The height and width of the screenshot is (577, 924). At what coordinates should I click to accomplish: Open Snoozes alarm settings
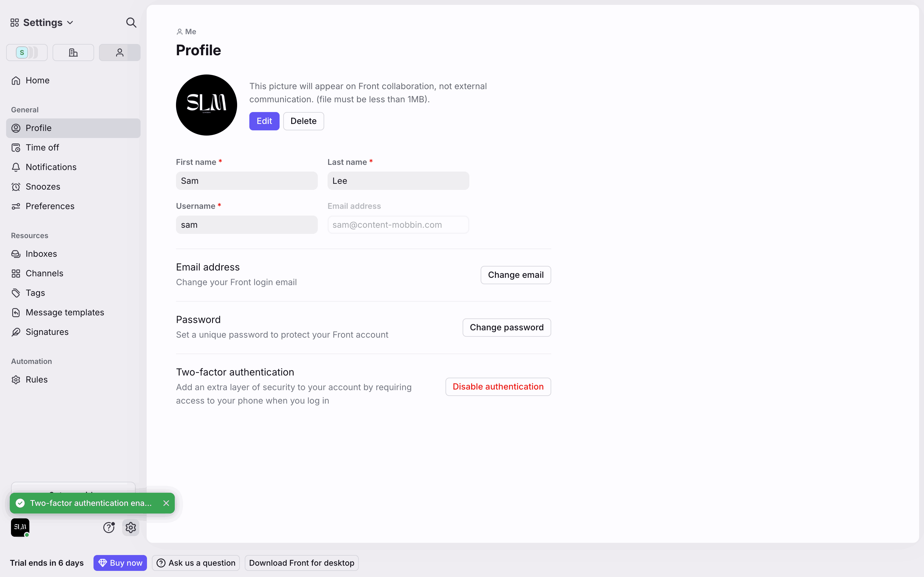43,187
